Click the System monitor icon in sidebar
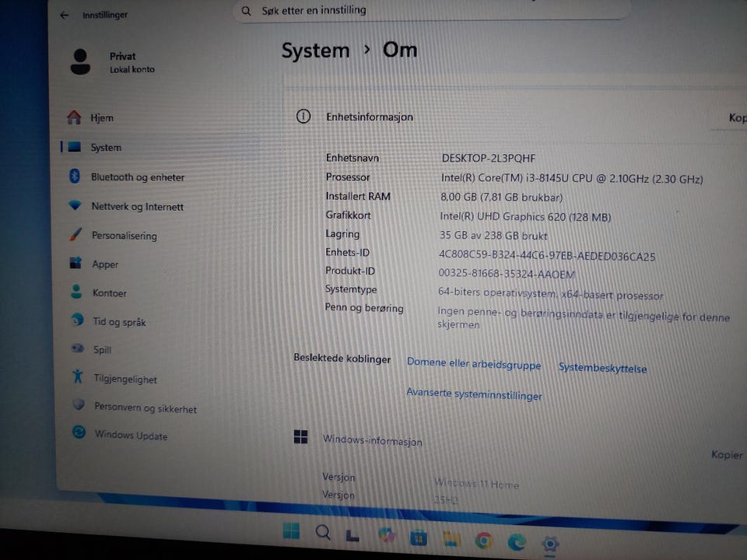 click(x=75, y=147)
